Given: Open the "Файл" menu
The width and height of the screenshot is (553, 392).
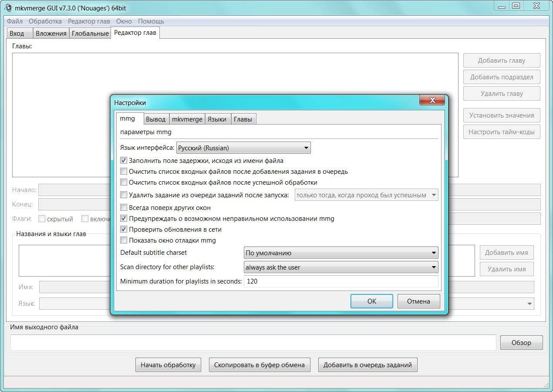Looking at the screenshot, I should pos(15,21).
